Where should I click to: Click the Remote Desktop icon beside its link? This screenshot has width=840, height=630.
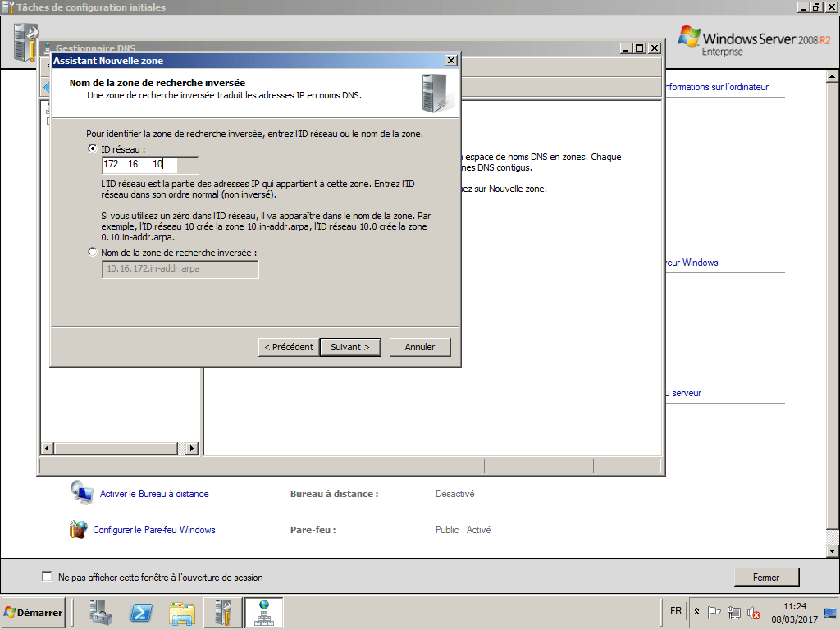tap(82, 492)
